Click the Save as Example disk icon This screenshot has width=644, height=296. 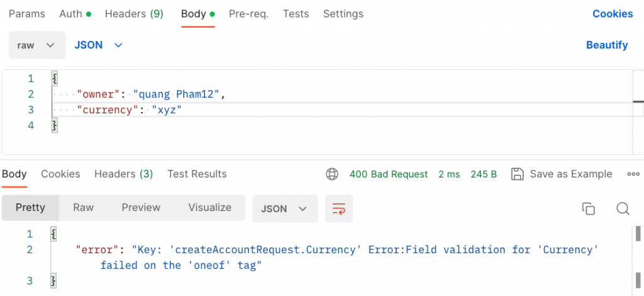coord(518,174)
